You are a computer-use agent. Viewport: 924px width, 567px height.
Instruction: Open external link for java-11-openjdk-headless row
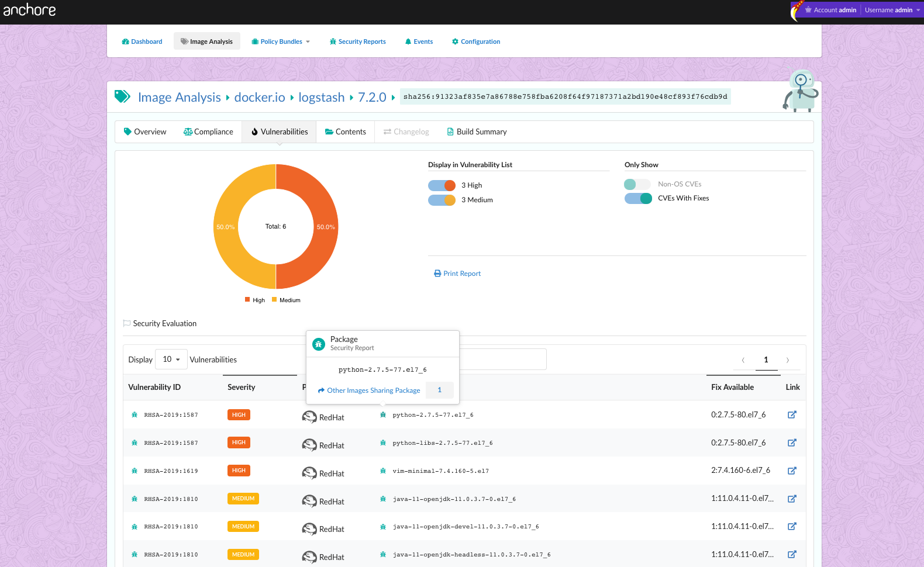point(792,555)
